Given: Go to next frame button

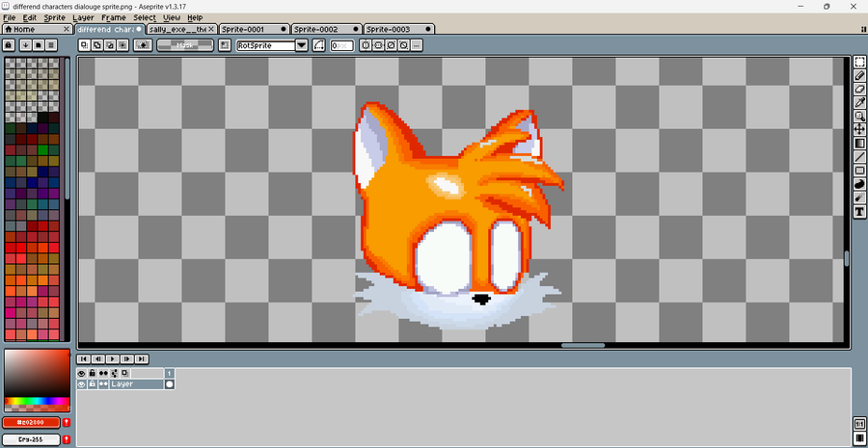Looking at the screenshot, I should (127, 359).
